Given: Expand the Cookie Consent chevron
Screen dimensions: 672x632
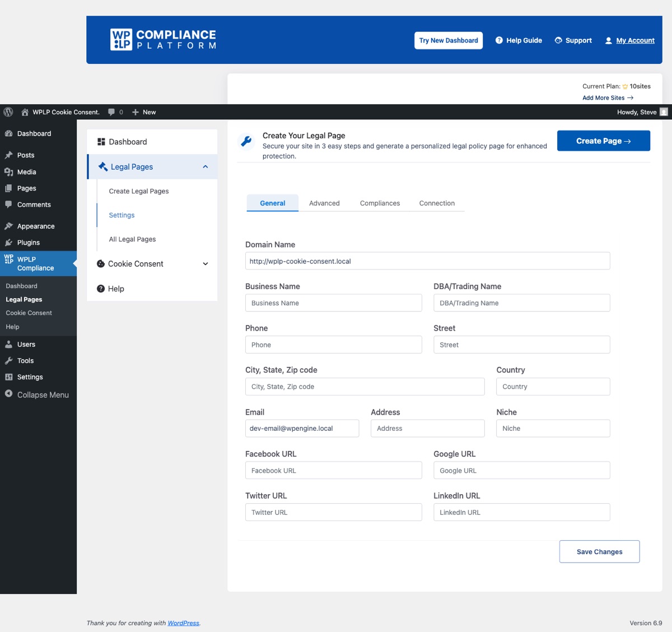Looking at the screenshot, I should [x=206, y=264].
